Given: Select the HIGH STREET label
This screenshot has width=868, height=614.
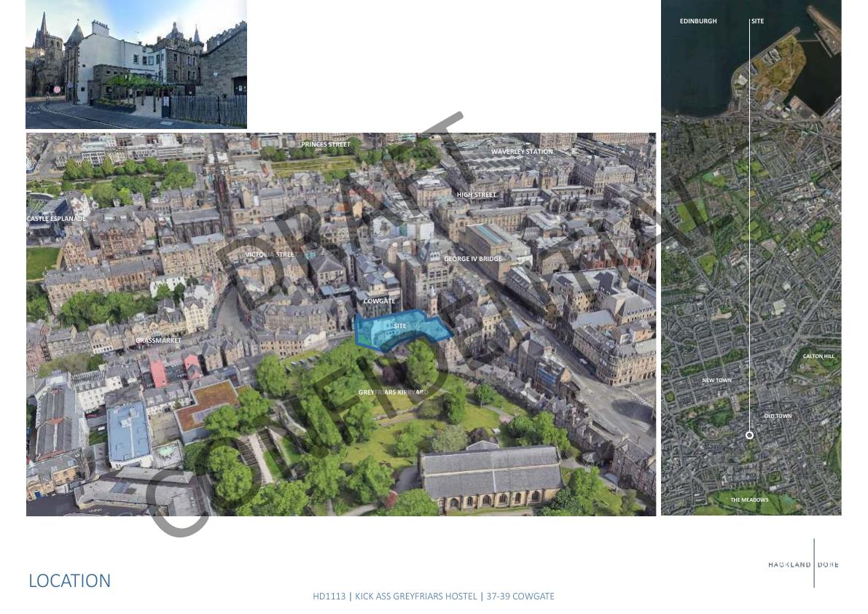Looking at the screenshot, I should coord(477,195).
